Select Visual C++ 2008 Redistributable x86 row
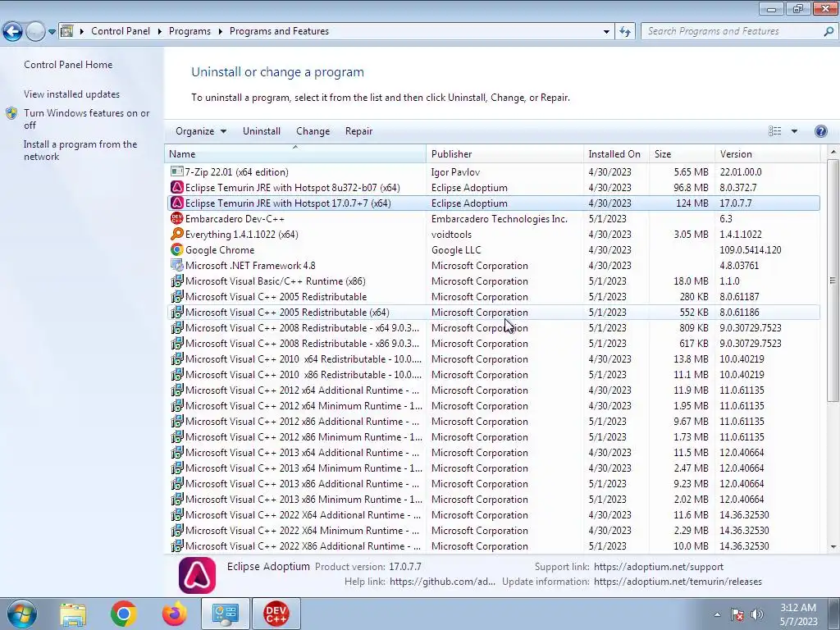This screenshot has width=840, height=630. [x=493, y=343]
